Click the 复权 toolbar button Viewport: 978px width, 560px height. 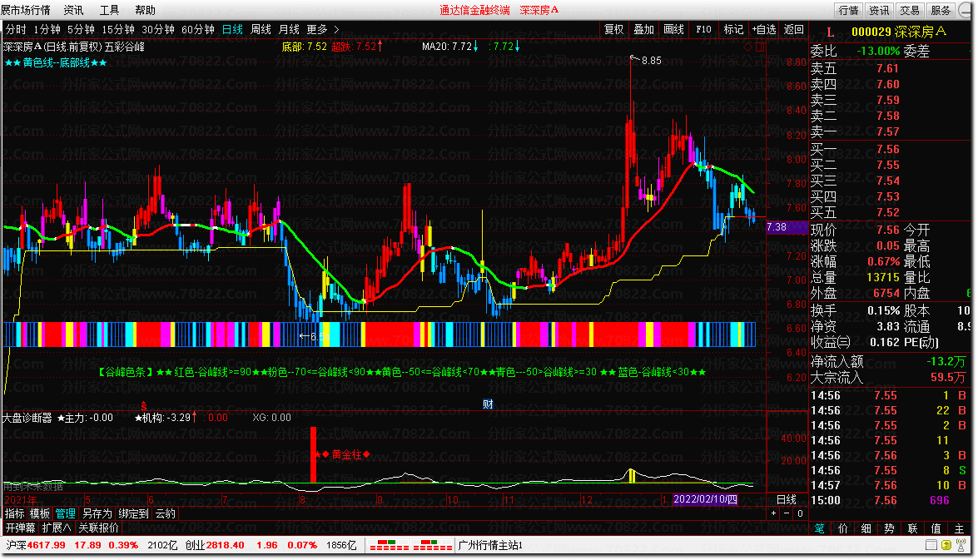tap(613, 29)
